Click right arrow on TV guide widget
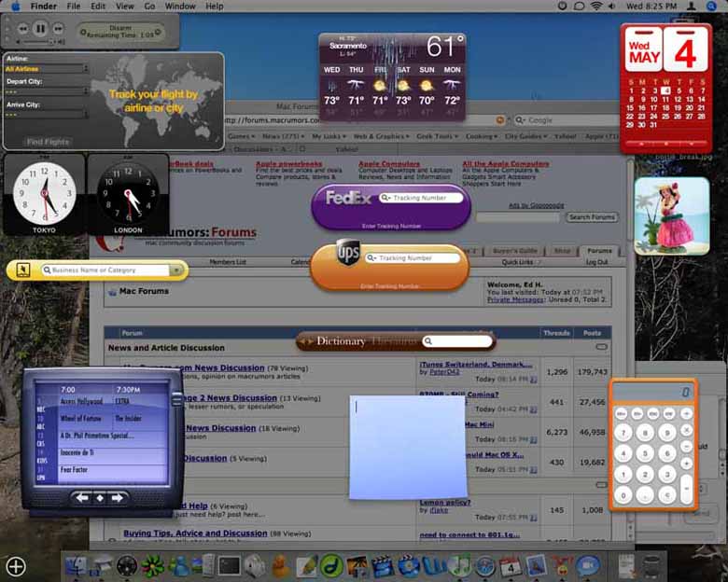This screenshot has width=728, height=582. tap(117, 498)
